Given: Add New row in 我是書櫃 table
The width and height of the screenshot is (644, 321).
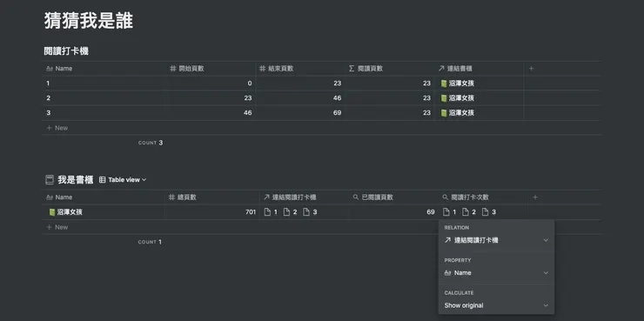Looking at the screenshot, I should pyautogui.click(x=57, y=227).
